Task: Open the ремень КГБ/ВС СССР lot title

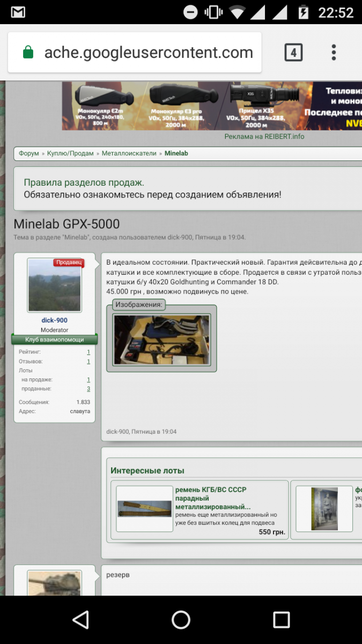Action: tap(213, 498)
